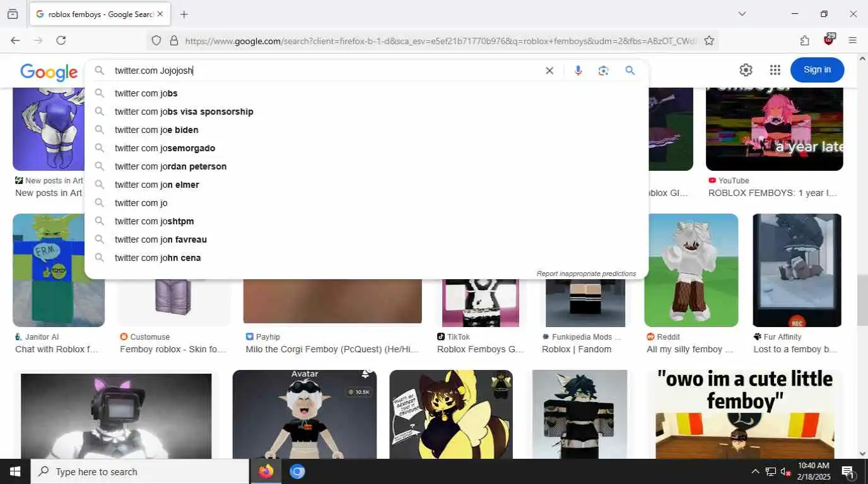
Task: Choose the plain 'twitter com jo' suggestion
Action: 367,203
